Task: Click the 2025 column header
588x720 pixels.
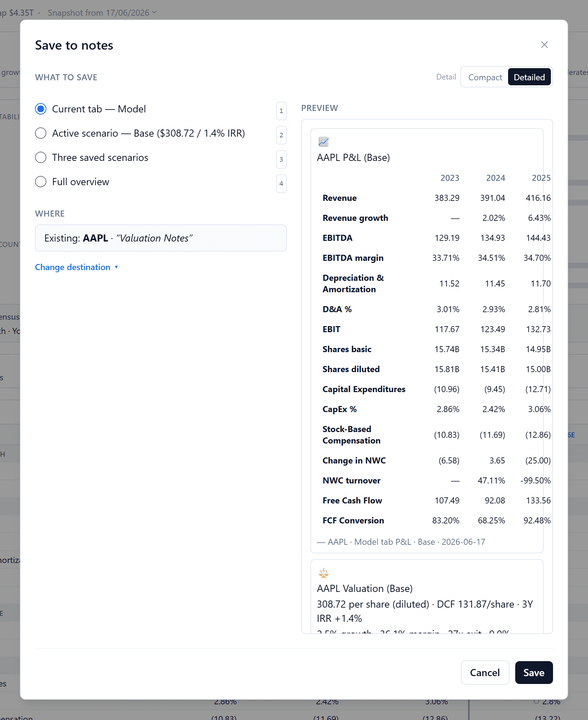Action: click(x=541, y=178)
